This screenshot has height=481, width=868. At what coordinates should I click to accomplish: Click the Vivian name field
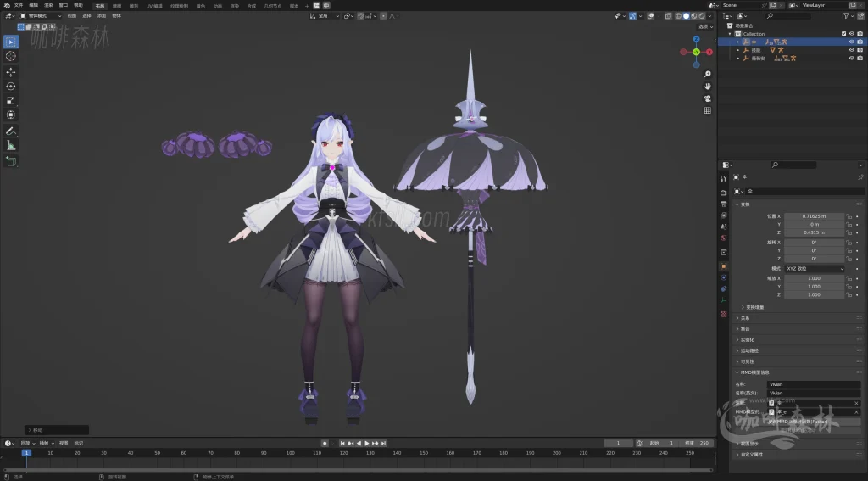tap(814, 384)
